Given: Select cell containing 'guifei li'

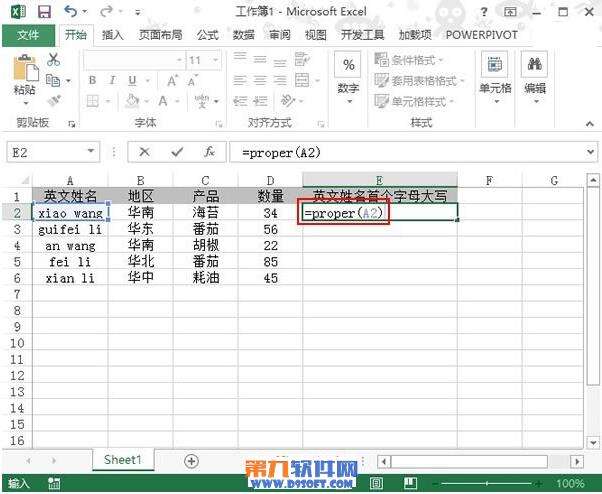Looking at the screenshot, I should click(70, 230).
